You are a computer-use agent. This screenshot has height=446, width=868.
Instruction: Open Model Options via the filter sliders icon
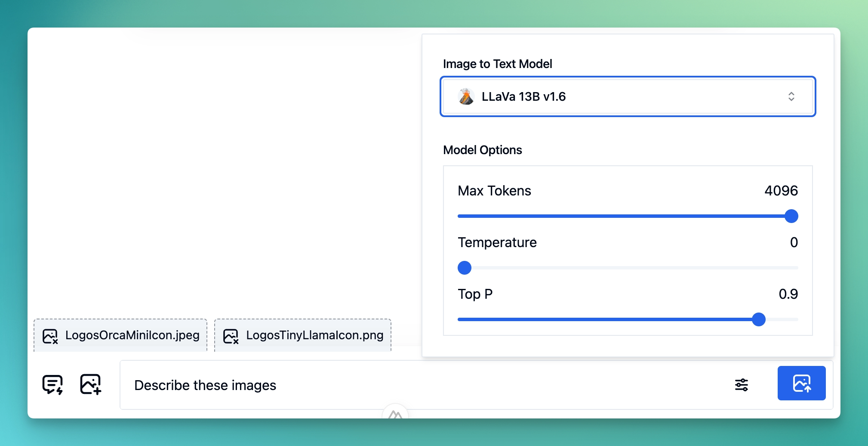click(x=742, y=385)
